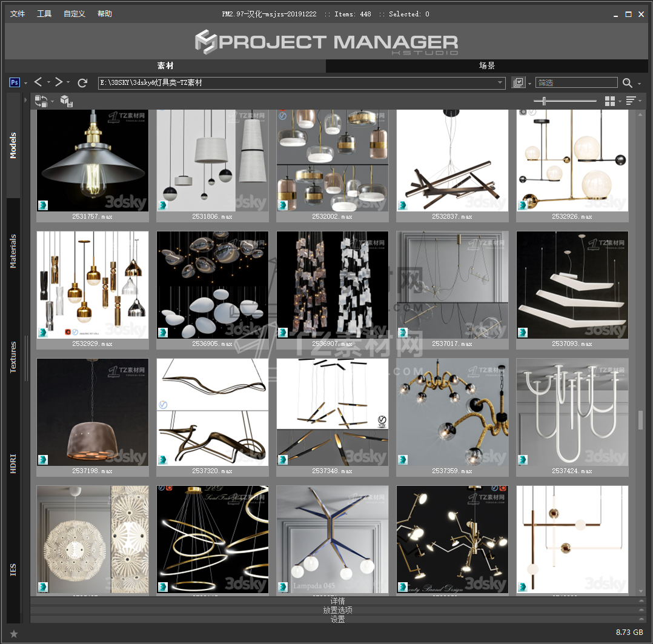
Task: Click the 3ds Max file icon on 2532837.max
Action: click(402, 205)
